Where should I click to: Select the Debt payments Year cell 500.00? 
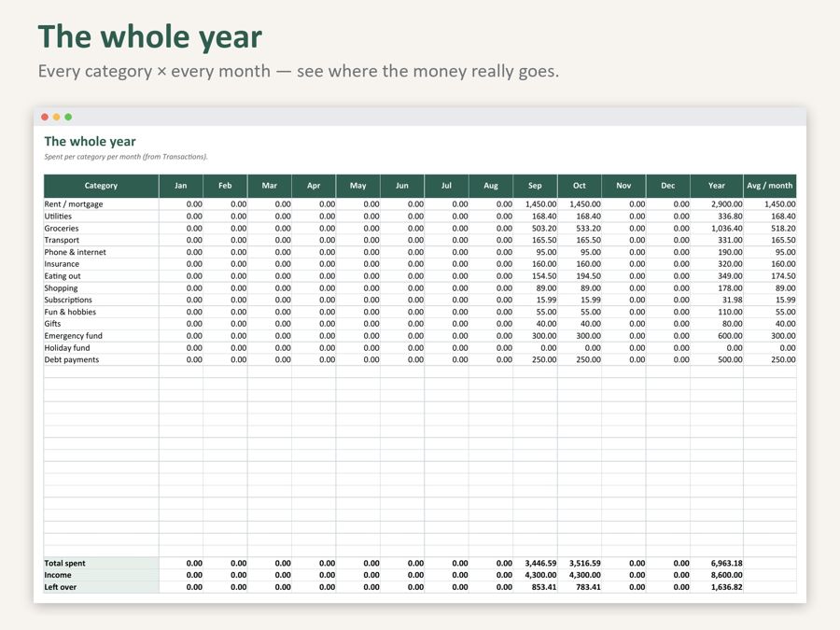click(717, 359)
